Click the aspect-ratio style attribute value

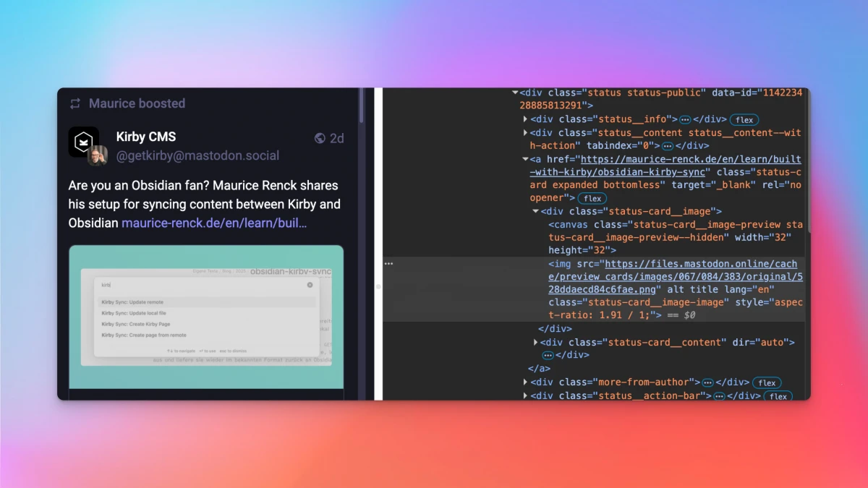click(676, 309)
